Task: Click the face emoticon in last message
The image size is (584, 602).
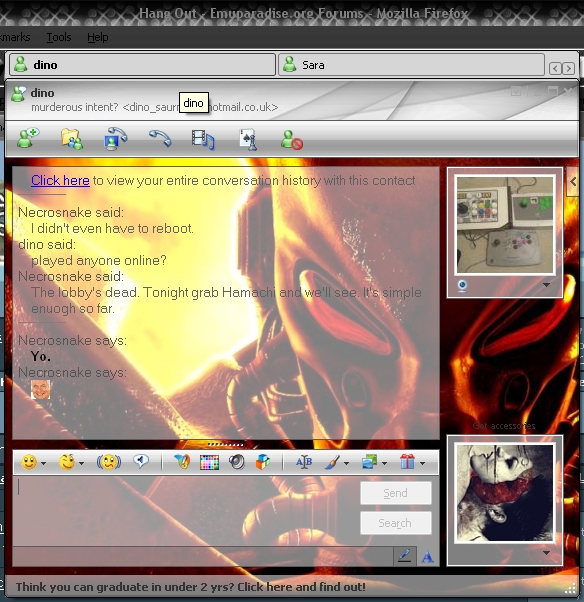Action: tap(41, 389)
